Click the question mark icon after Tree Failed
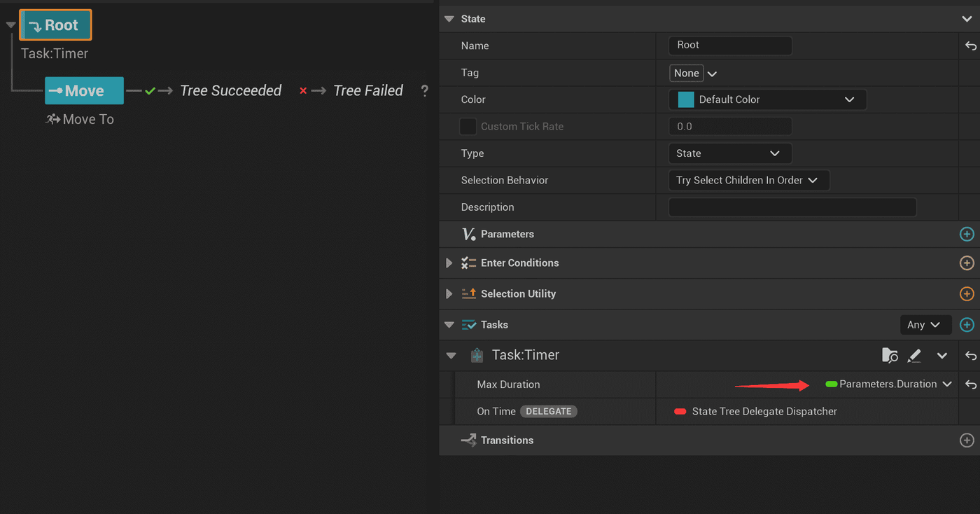This screenshot has width=980, height=514. 424,91
